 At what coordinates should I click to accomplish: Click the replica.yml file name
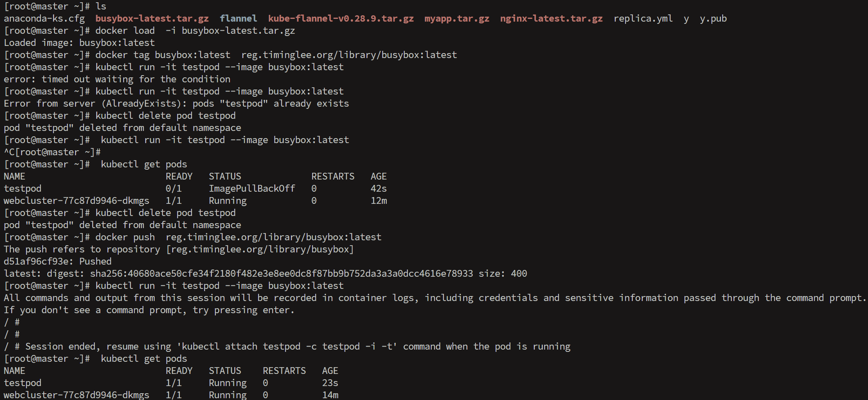coord(643,18)
